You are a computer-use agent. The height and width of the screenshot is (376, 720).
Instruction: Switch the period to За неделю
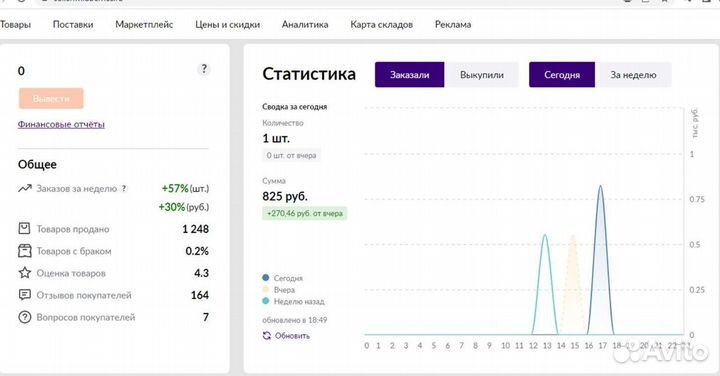633,75
